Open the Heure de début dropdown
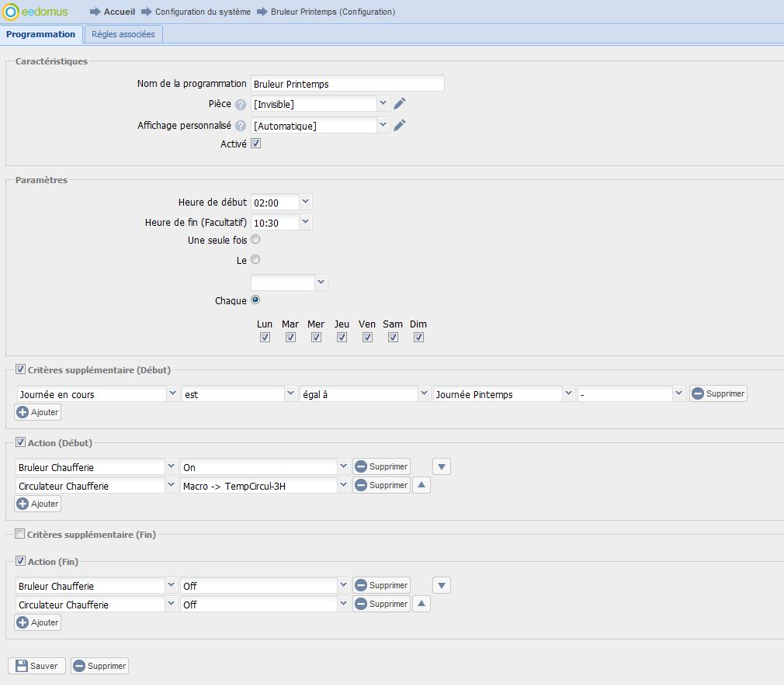Screen dimensions: 784x700 (x=305, y=202)
